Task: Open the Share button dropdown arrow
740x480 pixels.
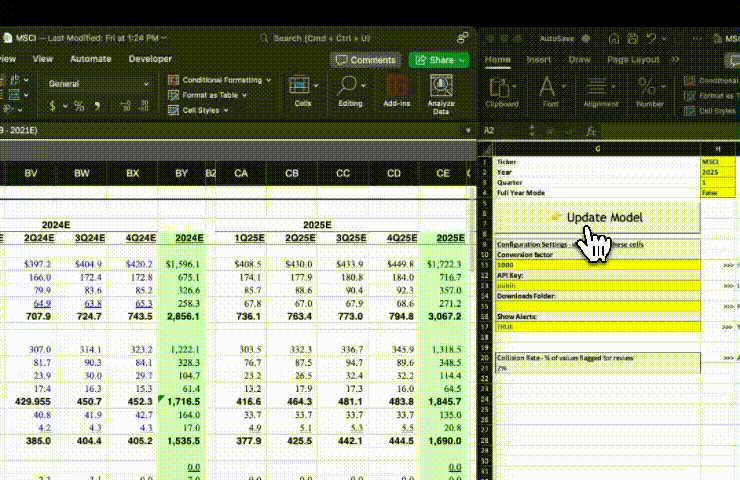Action: coord(462,60)
